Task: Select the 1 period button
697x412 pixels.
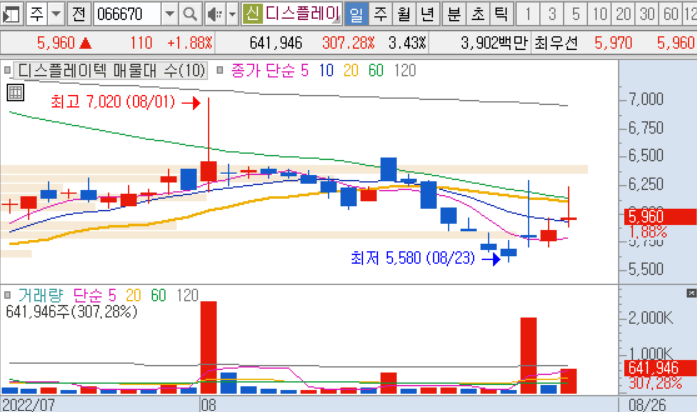Action: pos(528,14)
